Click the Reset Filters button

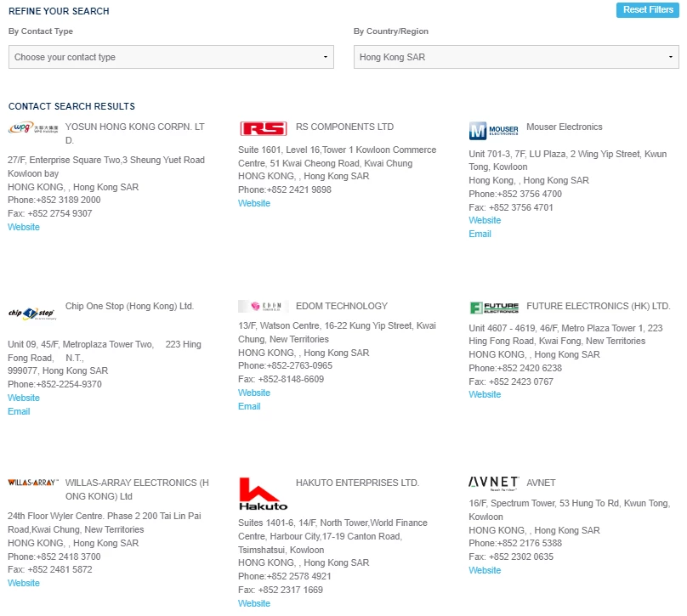coord(648,9)
